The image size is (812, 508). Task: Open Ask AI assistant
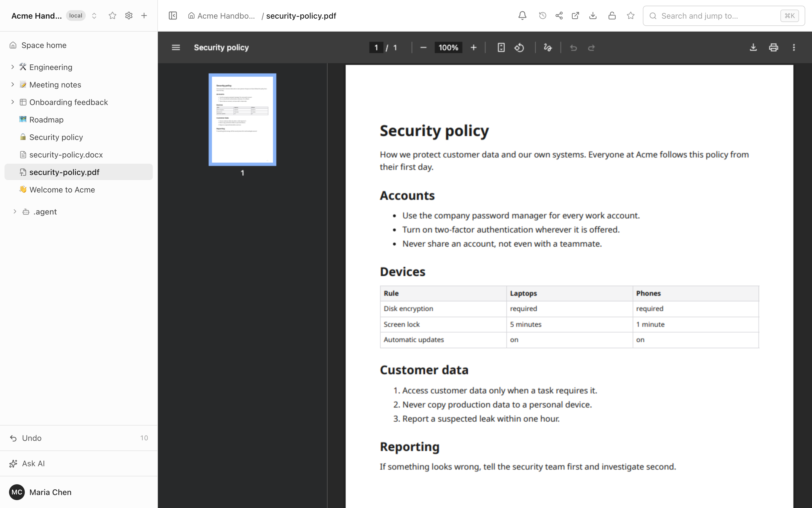78,463
